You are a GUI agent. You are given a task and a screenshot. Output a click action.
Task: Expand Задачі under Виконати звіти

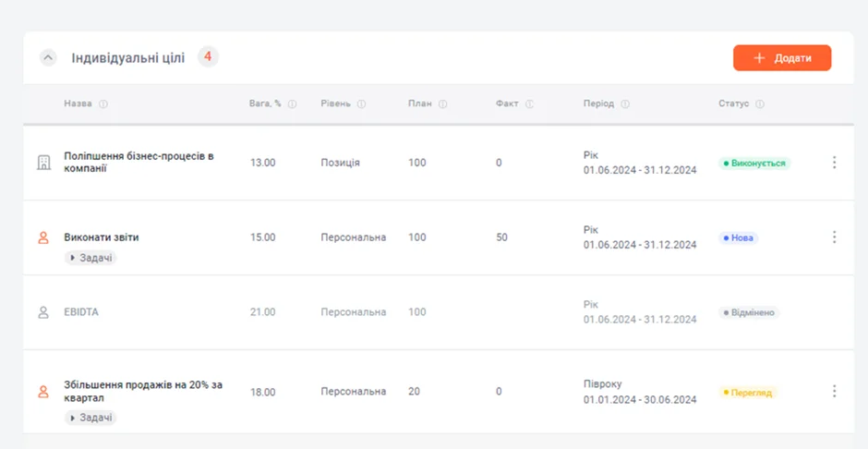click(x=90, y=258)
